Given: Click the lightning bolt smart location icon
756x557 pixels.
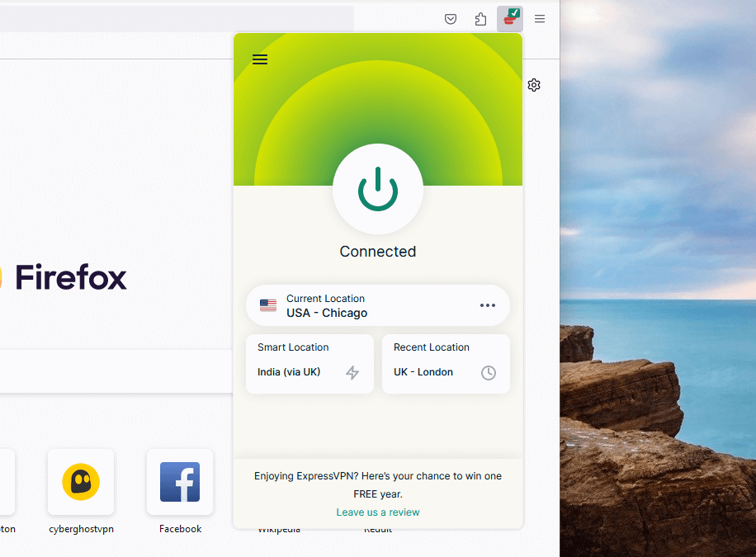Looking at the screenshot, I should (352, 372).
